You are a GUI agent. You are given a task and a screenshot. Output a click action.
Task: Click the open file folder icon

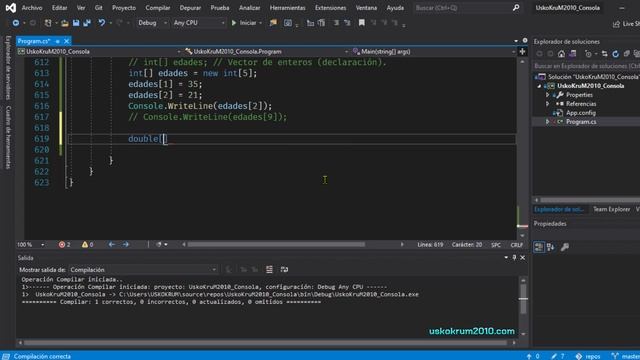pyautogui.click(x=64, y=23)
